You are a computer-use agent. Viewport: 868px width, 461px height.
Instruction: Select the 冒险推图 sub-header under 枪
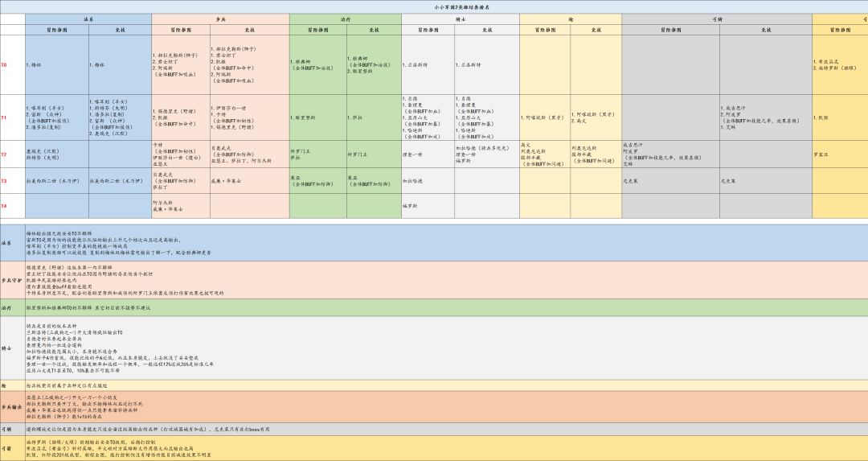(x=545, y=30)
